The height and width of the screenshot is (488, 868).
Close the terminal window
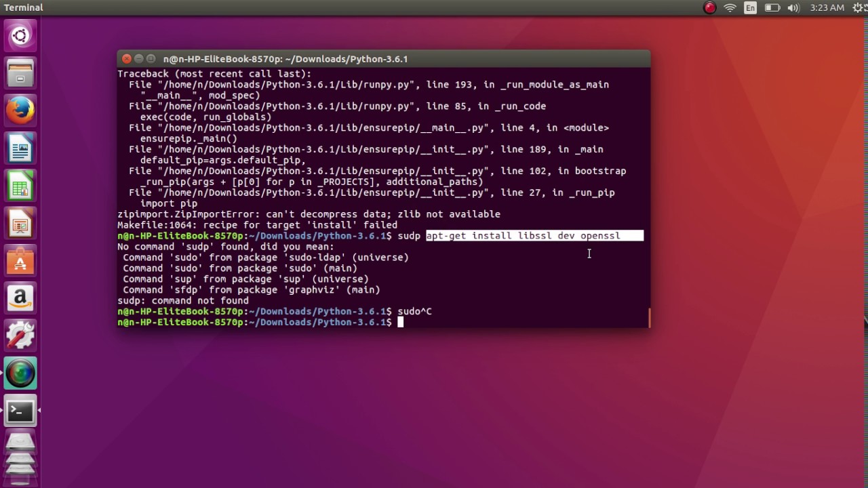pyautogui.click(x=127, y=59)
